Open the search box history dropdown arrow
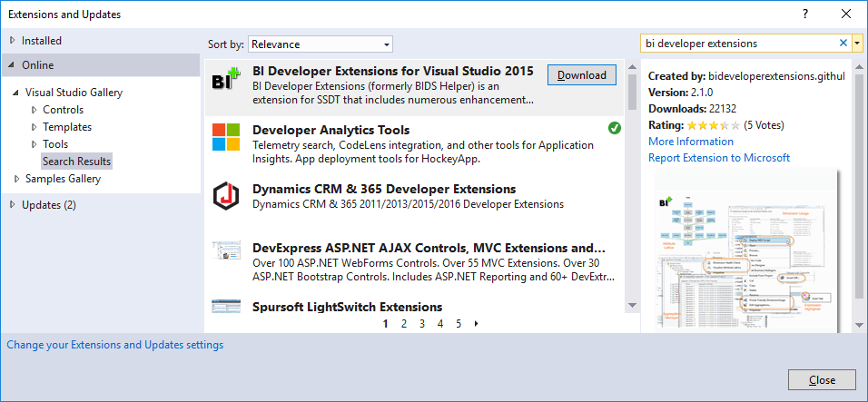The image size is (868, 402). coord(857,44)
